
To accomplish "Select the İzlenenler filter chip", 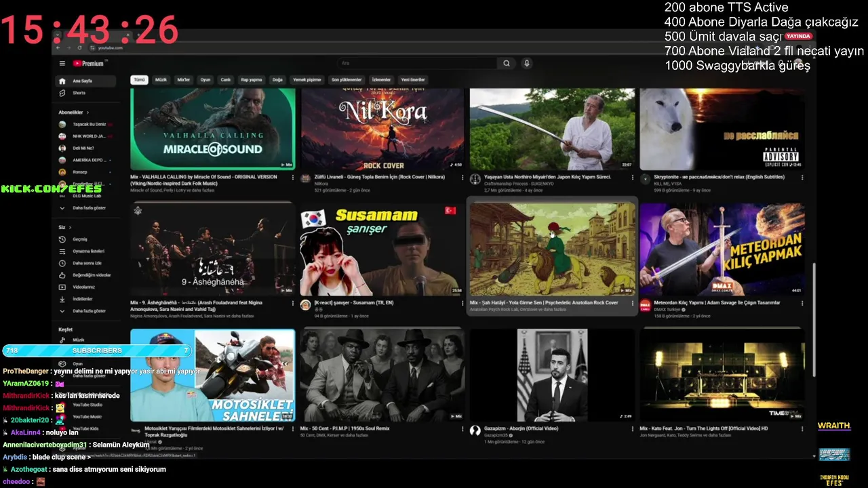I will (381, 79).
